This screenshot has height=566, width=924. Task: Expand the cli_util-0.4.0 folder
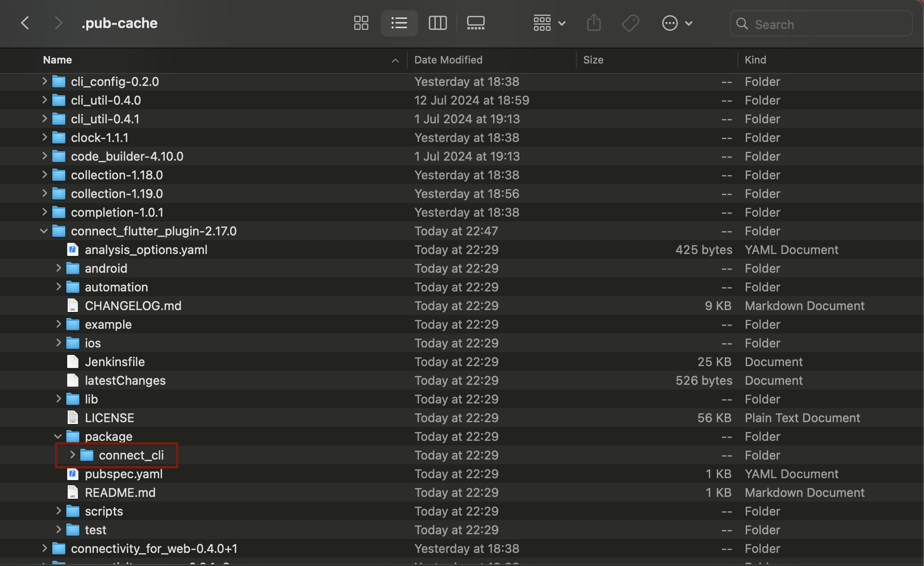tap(44, 100)
